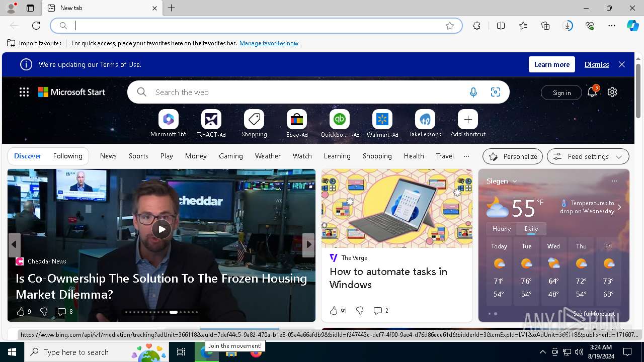Open weather card more options
This screenshot has width=644, height=362.
click(x=614, y=181)
